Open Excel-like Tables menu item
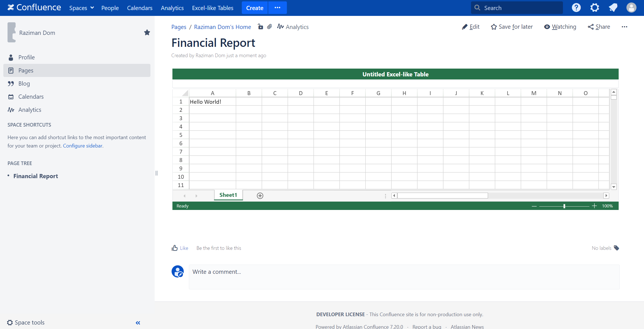The image size is (644, 329). click(x=213, y=8)
